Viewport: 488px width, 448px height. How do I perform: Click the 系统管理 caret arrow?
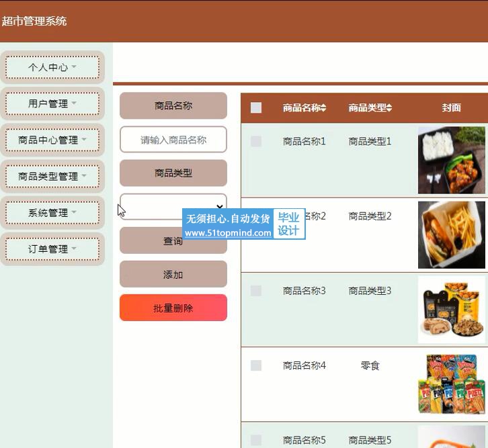(x=74, y=212)
